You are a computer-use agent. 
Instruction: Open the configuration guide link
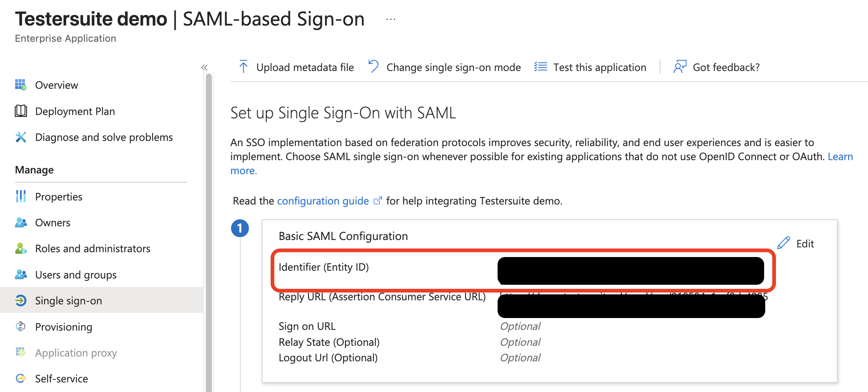pyautogui.click(x=323, y=201)
